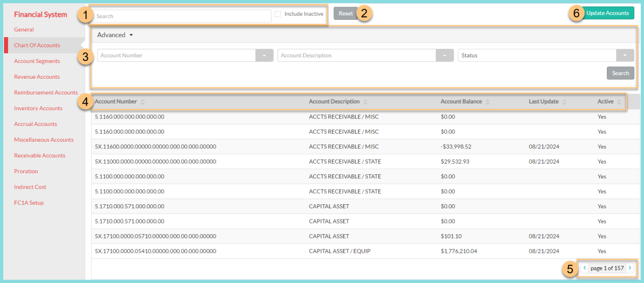Sort by Account Number column sort icon
The width and height of the screenshot is (644, 283).
tap(143, 102)
